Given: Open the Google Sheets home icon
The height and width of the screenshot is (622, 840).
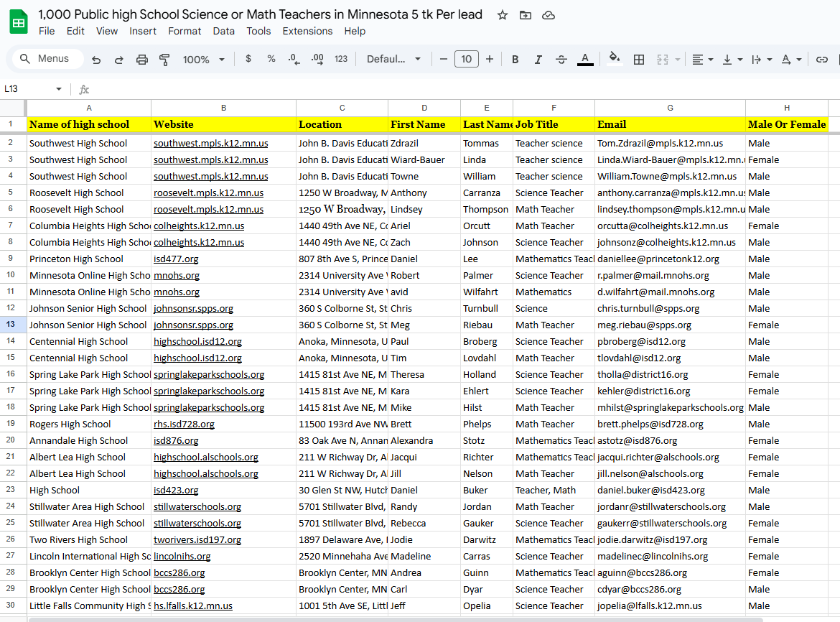Looking at the screenshot, I should (19, 22).
